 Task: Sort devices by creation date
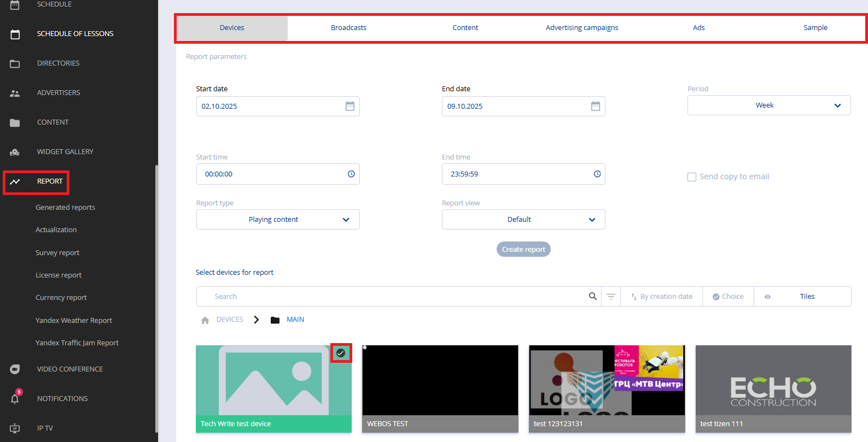(662, 296)
